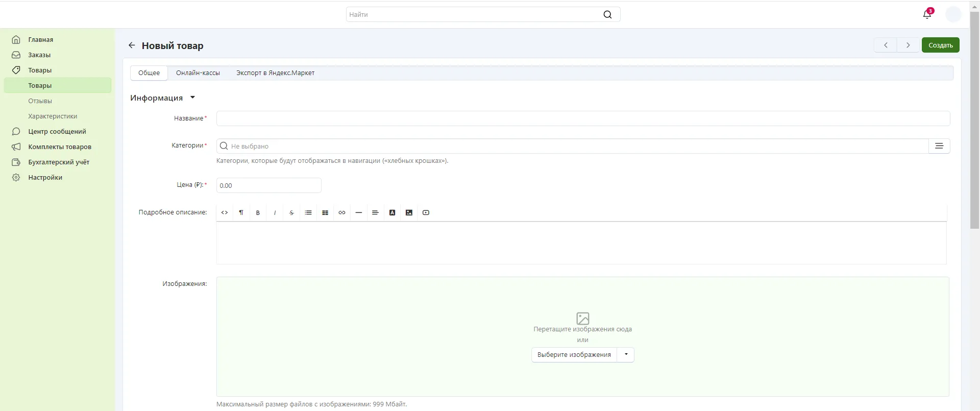The height and width of the screenshot is (411, 980).
Task: Insert an image via editor toolbar
Action: click(409, 213)
